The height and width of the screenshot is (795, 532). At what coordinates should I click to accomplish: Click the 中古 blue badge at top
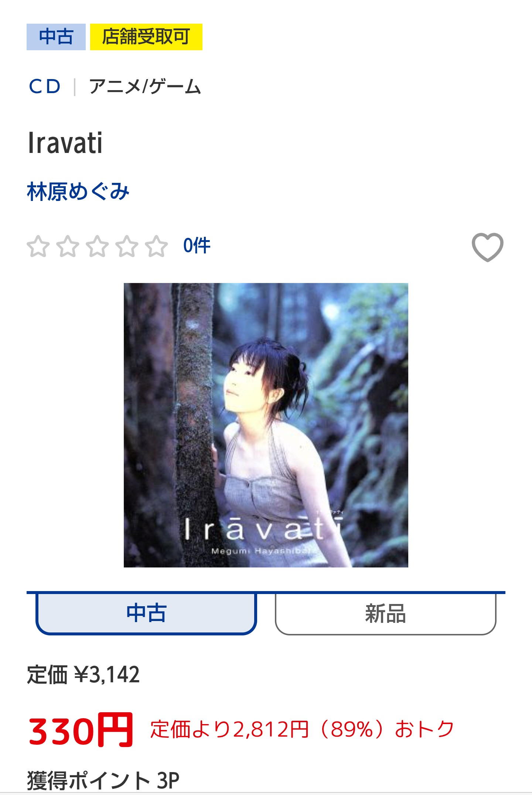click(x=56, y=37)
